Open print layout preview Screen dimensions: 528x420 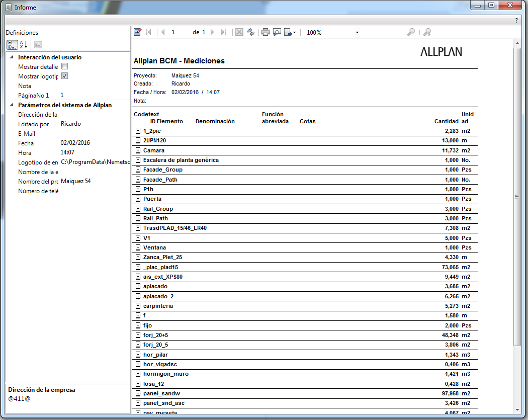[277, 32]
